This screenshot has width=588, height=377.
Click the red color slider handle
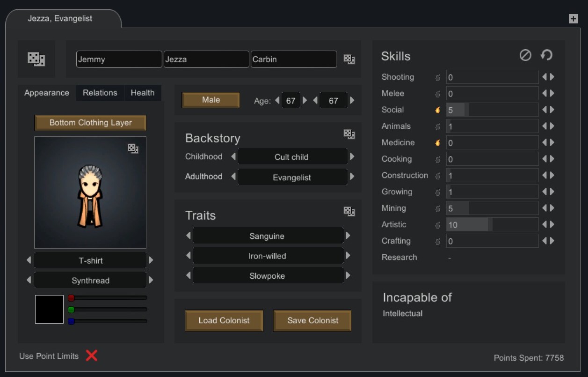pyautogui.click(x=71, y=298)
